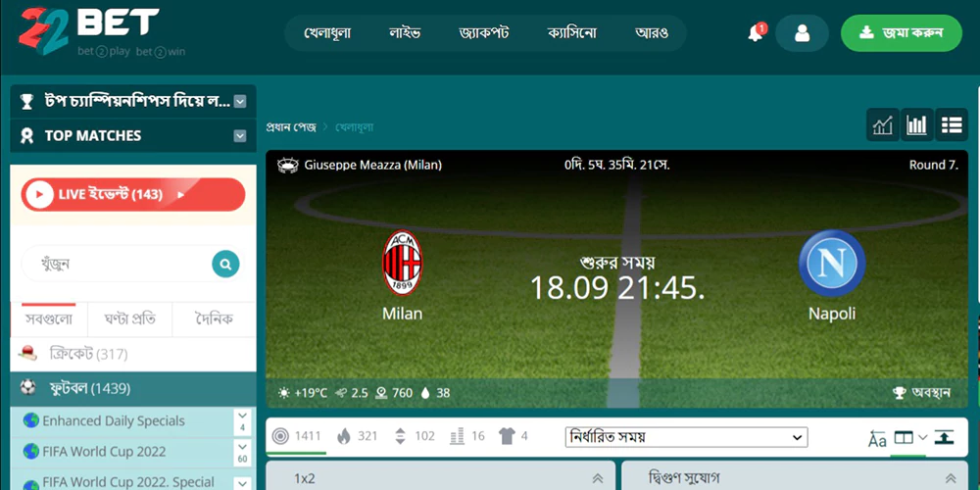Viewport: 980px width, 490px height.
Task: Click the খেলাধূলা breadcrumb
Action: pyautogui.click(x=355, y=126)
